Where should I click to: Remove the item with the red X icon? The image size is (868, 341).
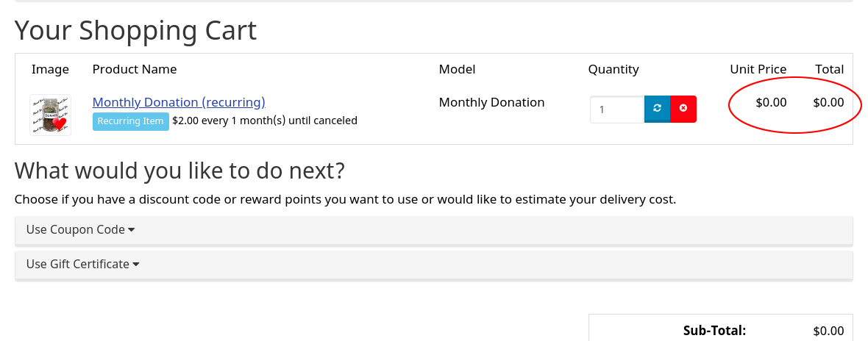click(683, 109)
